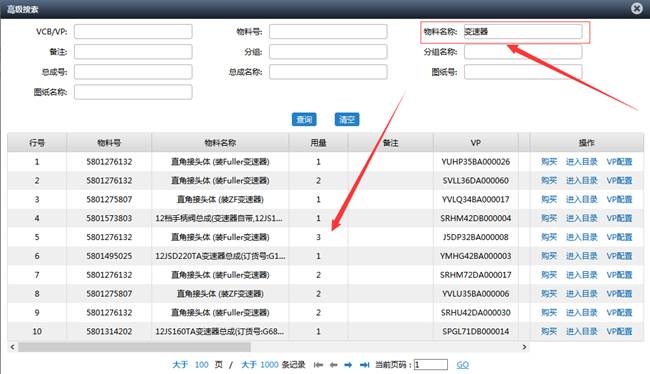The width and height of the screenshot is (650, 374).
Task: Select VP cell SRHU42DA000030
Action: [x=475, y=313]
